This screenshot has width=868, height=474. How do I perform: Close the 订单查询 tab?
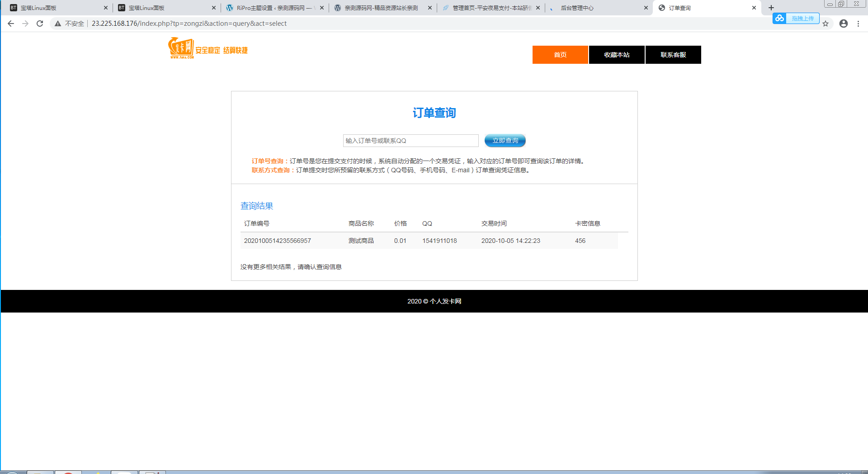pos(754,8)
